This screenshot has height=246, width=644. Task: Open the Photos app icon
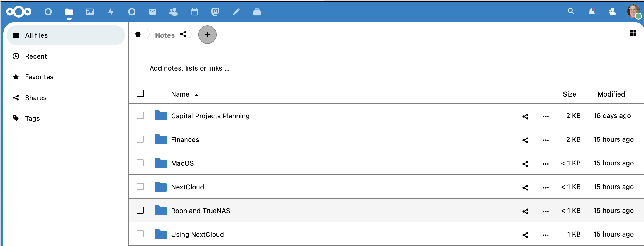pos(90,12)
